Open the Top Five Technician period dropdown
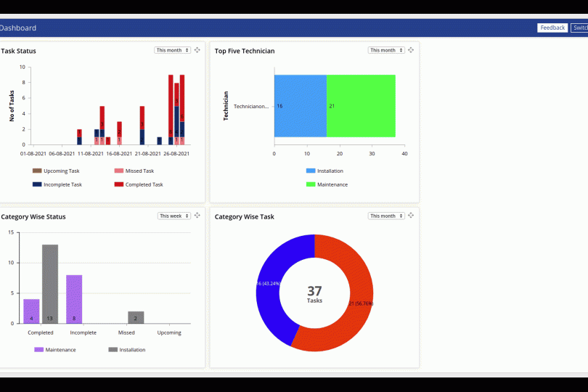The height and width of the screenshot is (392, 588). pyautogui.click(x=386, y=50)
